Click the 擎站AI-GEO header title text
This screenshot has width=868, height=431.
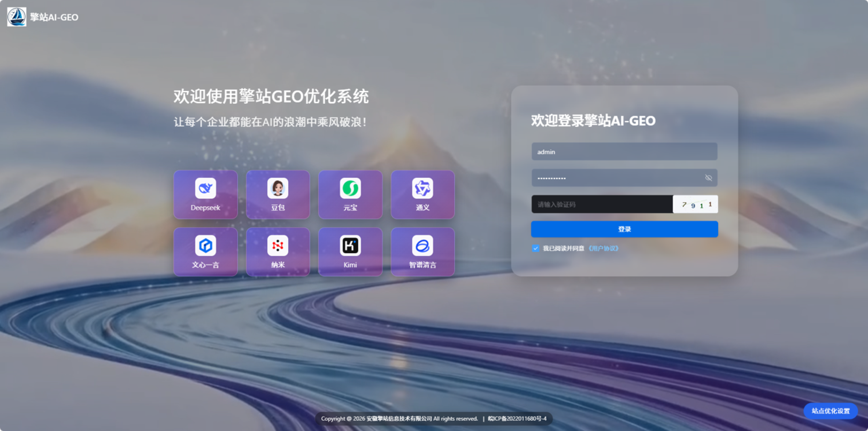[x=54, y=17]
